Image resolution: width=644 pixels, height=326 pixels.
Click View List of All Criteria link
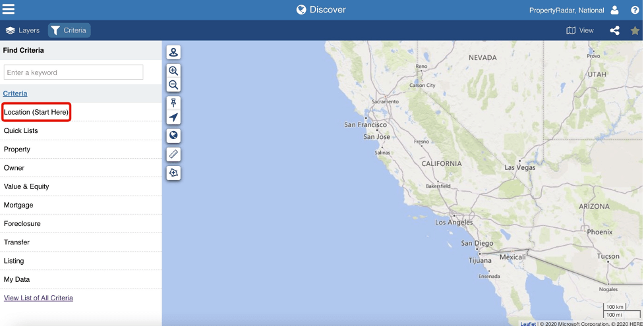click(38, 298)
